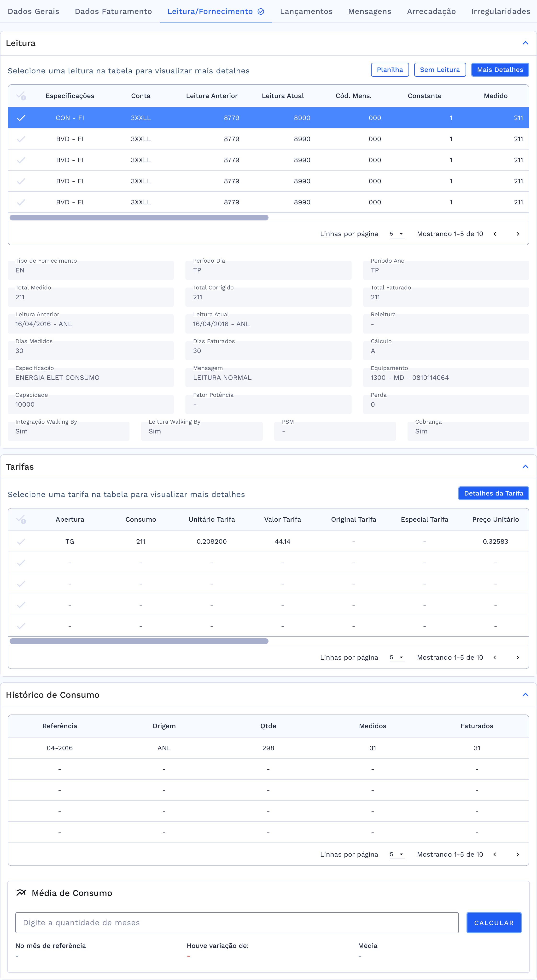Focus the quantidade de meses input
This screenshot has width=537, height=980.
[237, 922]
